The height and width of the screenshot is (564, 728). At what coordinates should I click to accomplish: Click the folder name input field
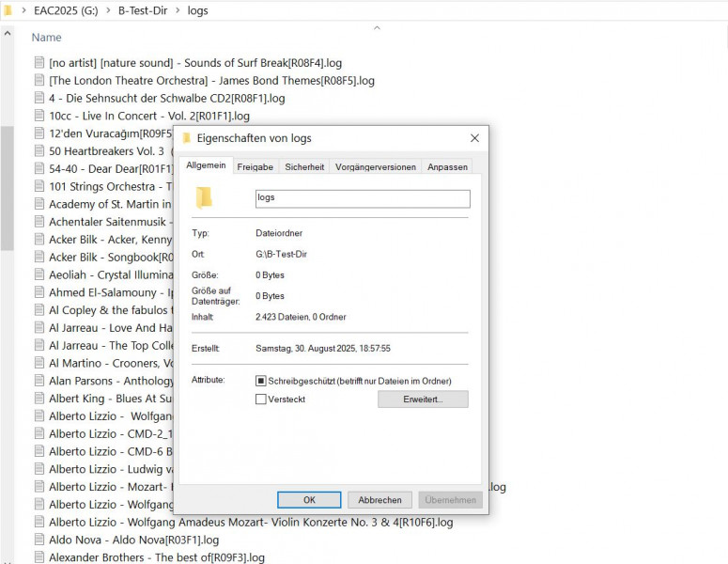(362, 198)
